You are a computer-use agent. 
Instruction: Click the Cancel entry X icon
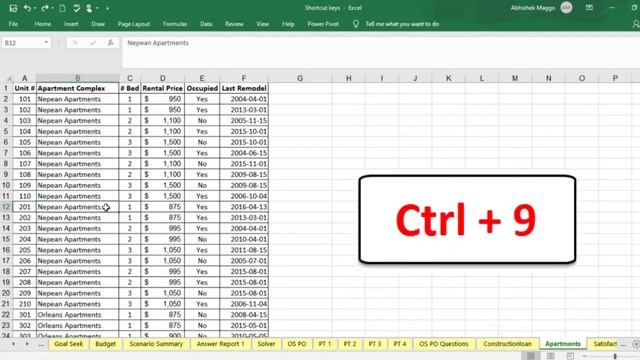coord(75,43)
